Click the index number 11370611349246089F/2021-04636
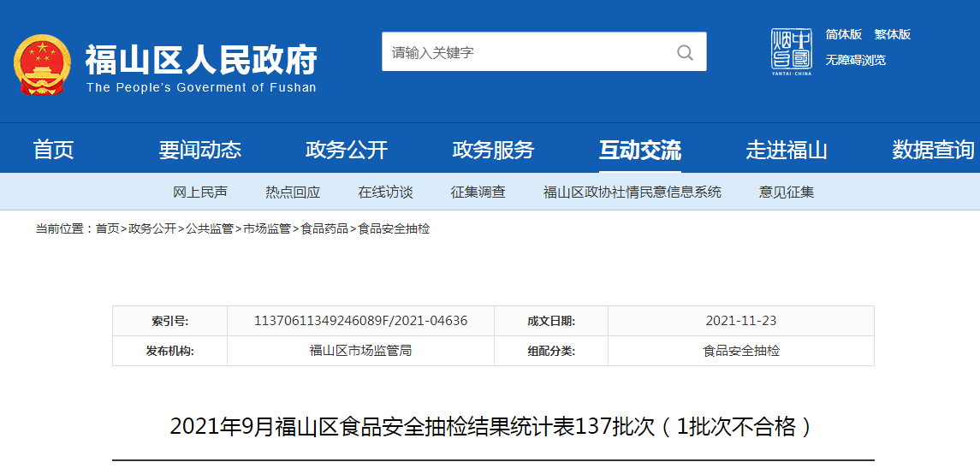 pyautogui.click(x=360, y=321)
